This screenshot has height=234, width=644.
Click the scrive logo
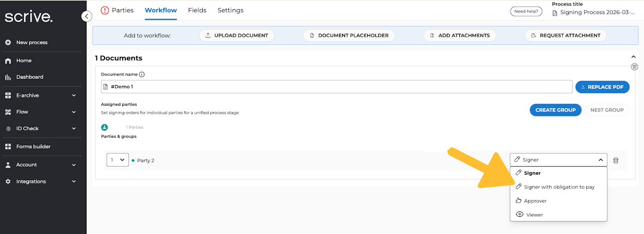pyautogui.click(x=29, y=17)
